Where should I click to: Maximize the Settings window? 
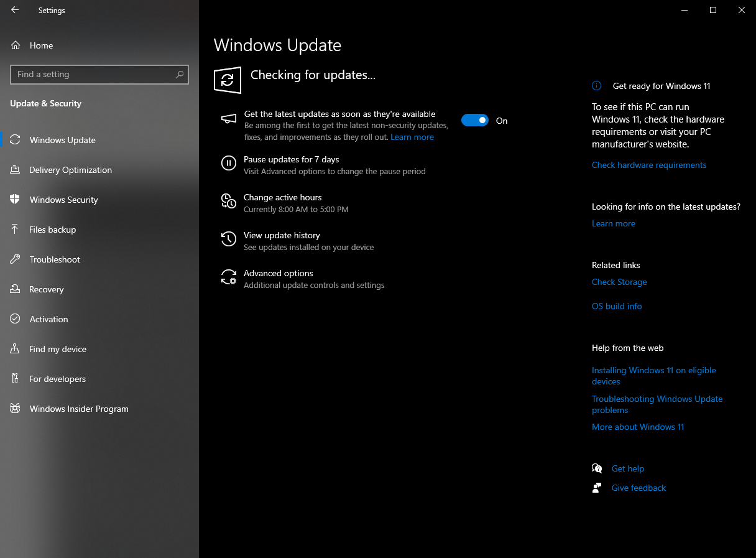(x=713, y=10)
